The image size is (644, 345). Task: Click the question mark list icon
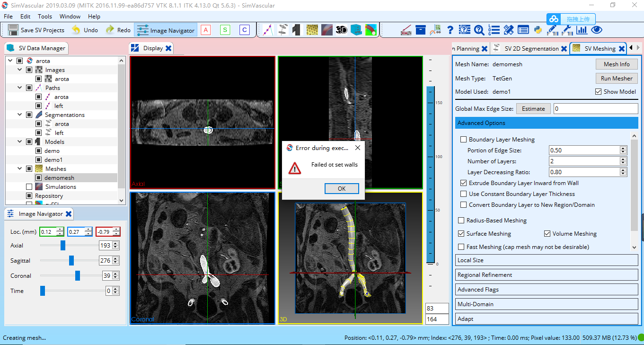pos(465,30)
